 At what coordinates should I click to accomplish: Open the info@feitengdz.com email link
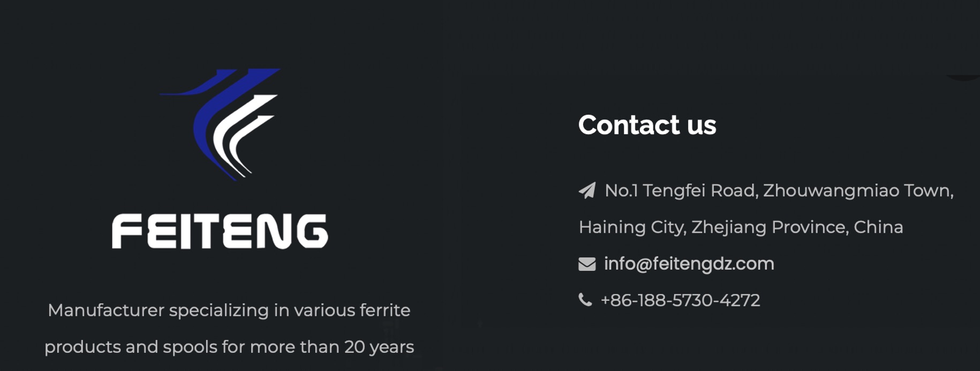click(x=689, y=264)
